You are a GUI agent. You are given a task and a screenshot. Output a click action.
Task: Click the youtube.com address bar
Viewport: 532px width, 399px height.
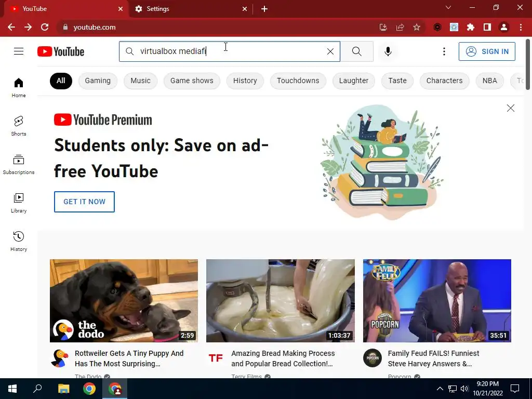click(217, 27)
